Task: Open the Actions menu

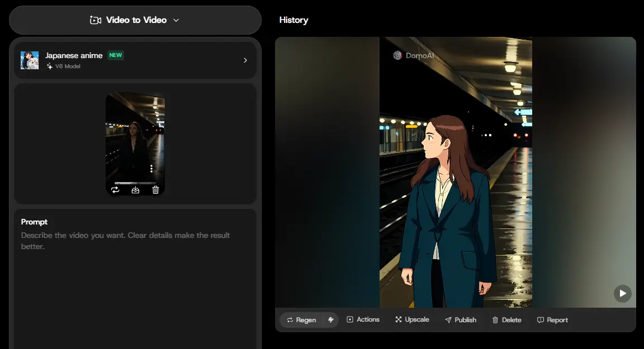Action: [x=363, y=319]
